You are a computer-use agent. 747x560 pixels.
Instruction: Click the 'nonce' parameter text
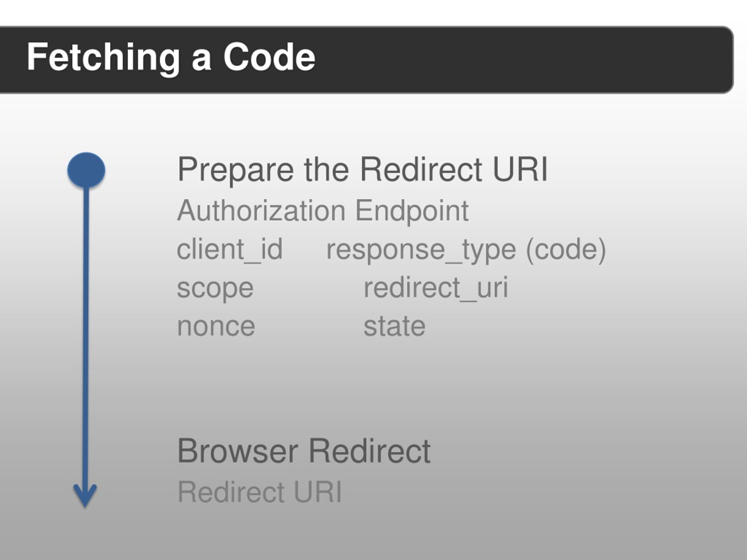pyautogui.click(x=216, y=327)
